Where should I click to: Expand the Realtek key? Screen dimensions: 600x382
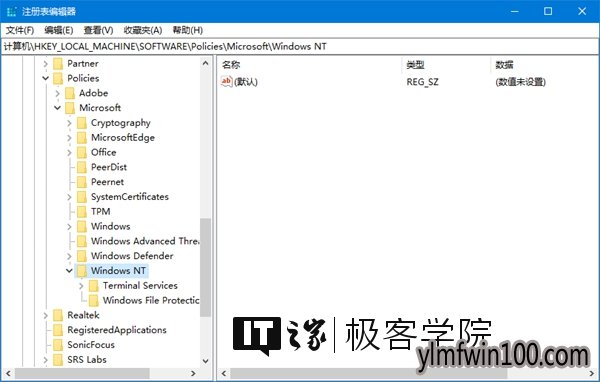46,315
